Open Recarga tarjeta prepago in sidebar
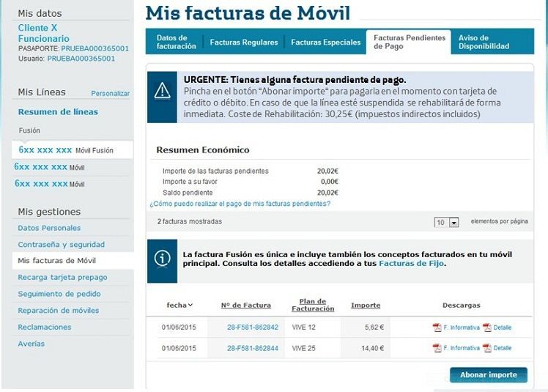This screenshot has width=548, height=392. pyautogui.click(x=62, y=277)
